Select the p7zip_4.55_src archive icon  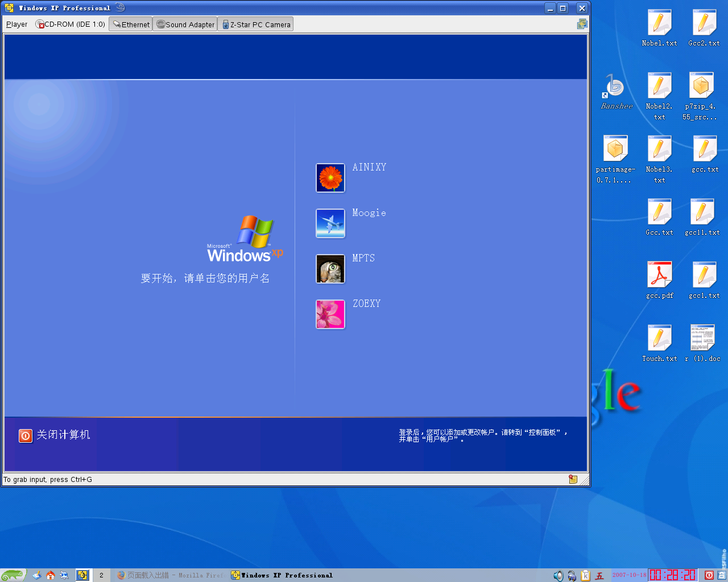point(701,95)
